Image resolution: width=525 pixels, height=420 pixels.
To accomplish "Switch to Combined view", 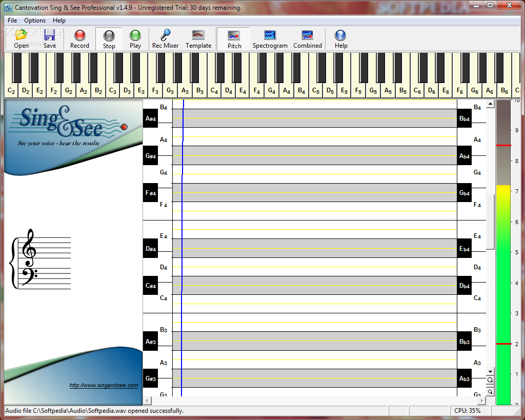I will tap(308, 39).
